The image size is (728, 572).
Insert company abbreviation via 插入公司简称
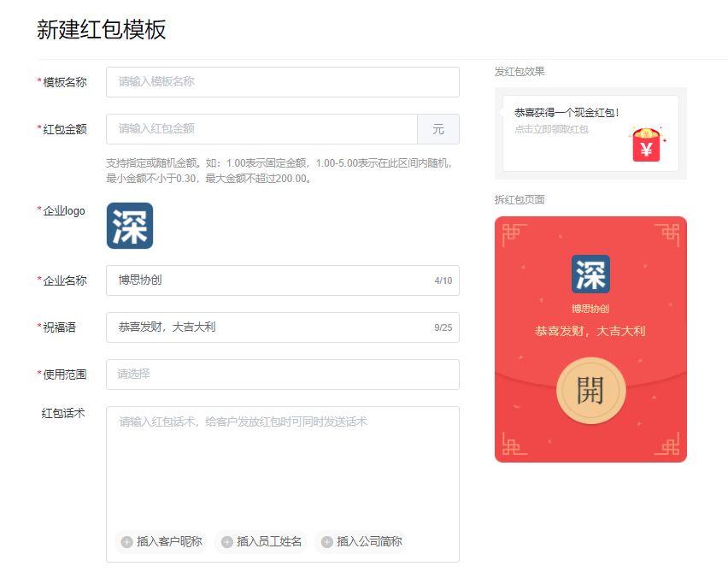pyautogui.click(x=369, y=541)
